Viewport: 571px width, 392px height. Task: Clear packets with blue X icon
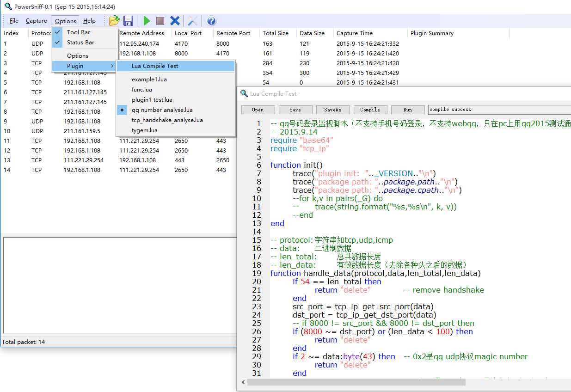coord(175,21)
